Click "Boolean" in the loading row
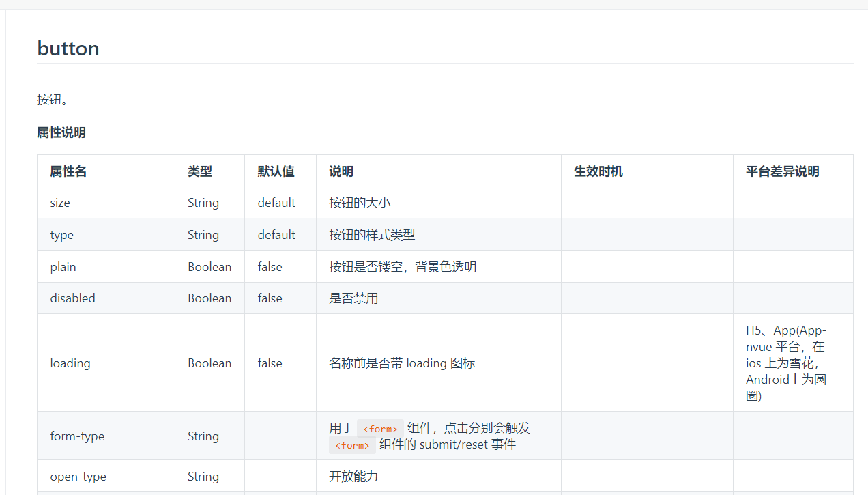The image size is (868, 495). pyautogui.click(x=209, y=363)
